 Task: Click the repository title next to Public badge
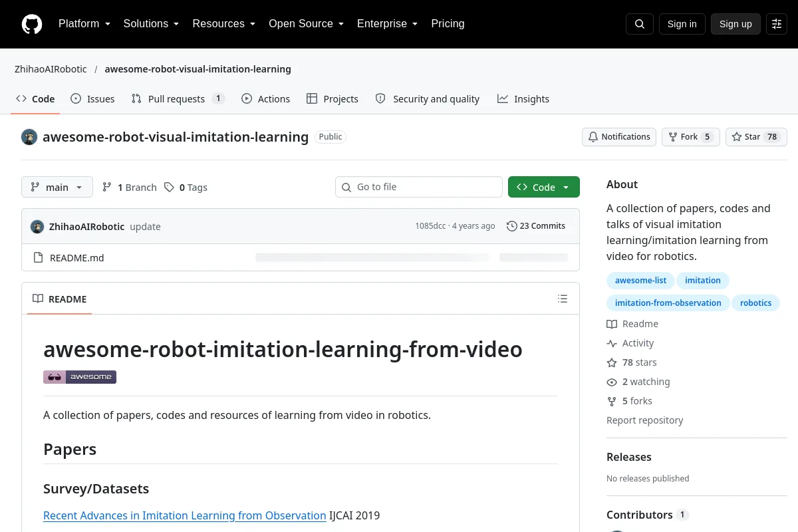click(176, 137)
